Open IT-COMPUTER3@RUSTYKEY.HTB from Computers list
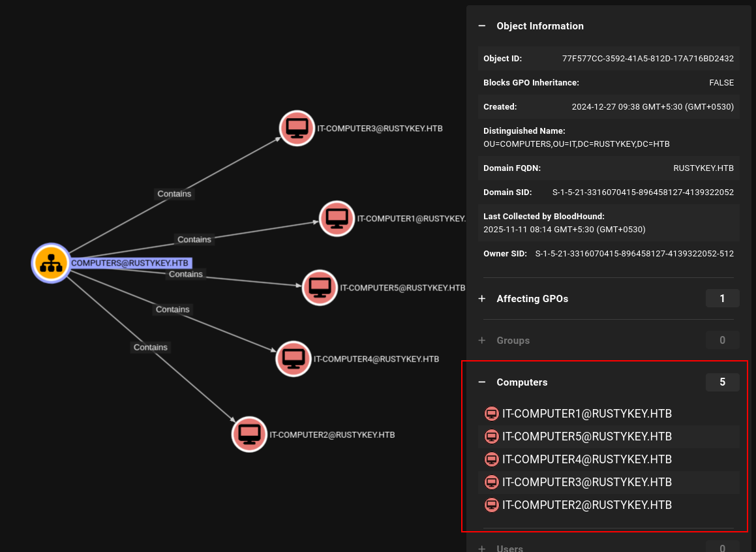This screenshot has width=756, height=552. 587,482
